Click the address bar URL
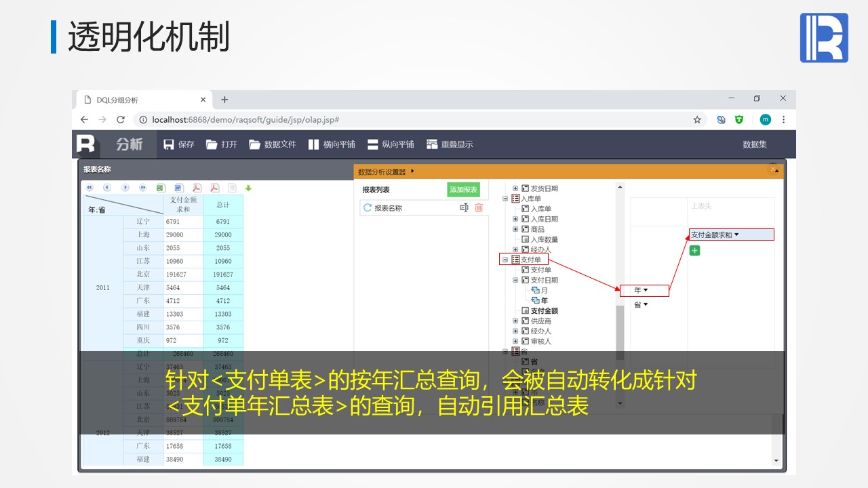Screen dimensions: 868x488 click(245, 119)
